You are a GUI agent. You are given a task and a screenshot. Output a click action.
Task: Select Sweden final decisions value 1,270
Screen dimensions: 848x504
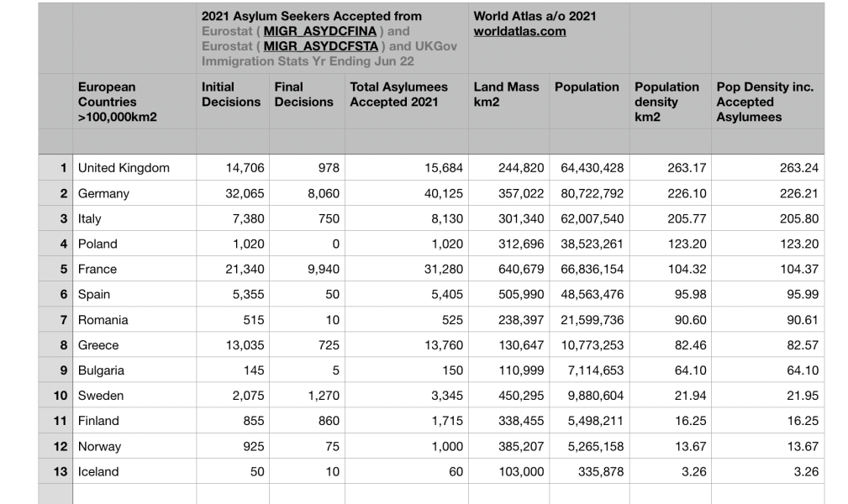tap(308, 396)
